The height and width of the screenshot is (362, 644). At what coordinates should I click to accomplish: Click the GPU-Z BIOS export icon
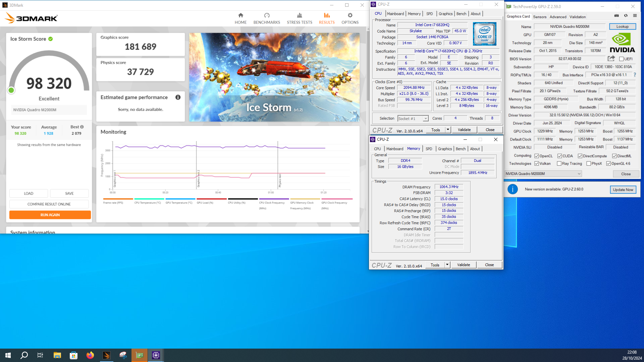(x=611, y=58)
